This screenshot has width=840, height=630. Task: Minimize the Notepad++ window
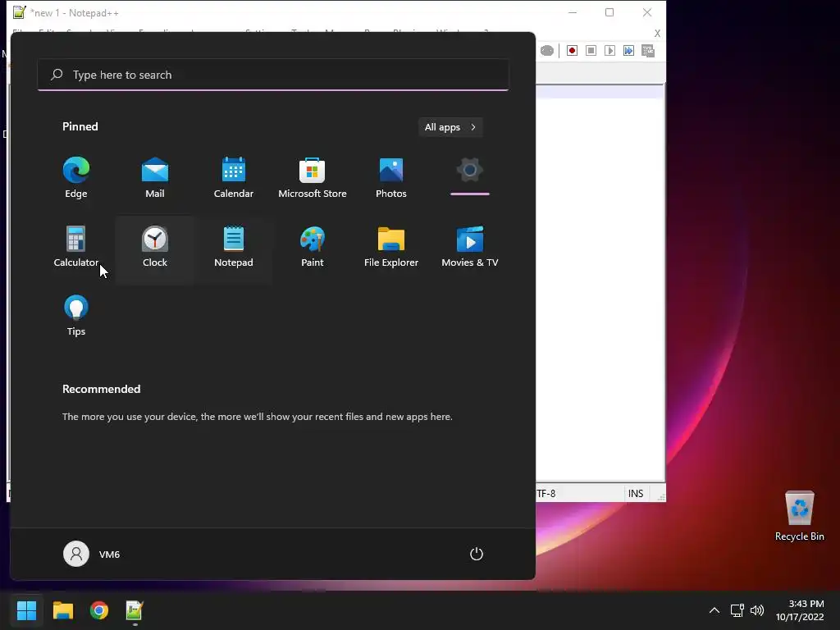tap(573, 12)
